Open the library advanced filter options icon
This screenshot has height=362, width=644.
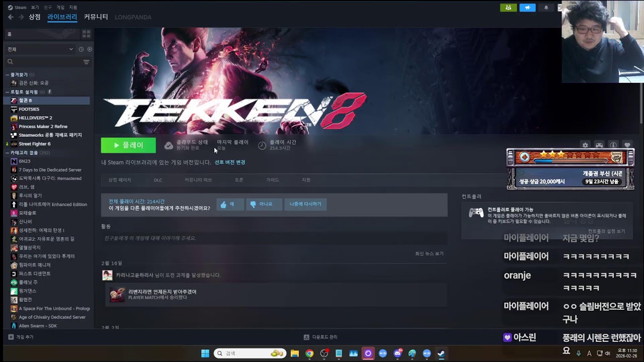86,62
